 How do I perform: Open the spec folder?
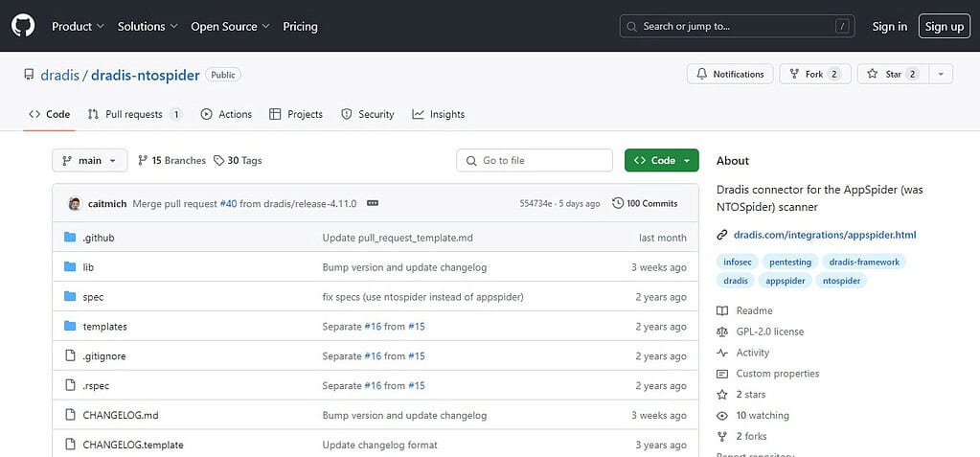click(93, 297)
